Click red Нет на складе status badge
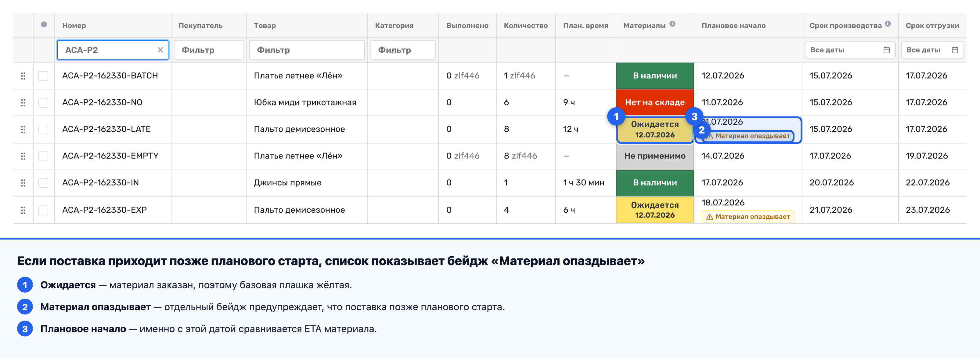Image resolution: width=980 pixels, height=359 pixels. click(655, 102)
